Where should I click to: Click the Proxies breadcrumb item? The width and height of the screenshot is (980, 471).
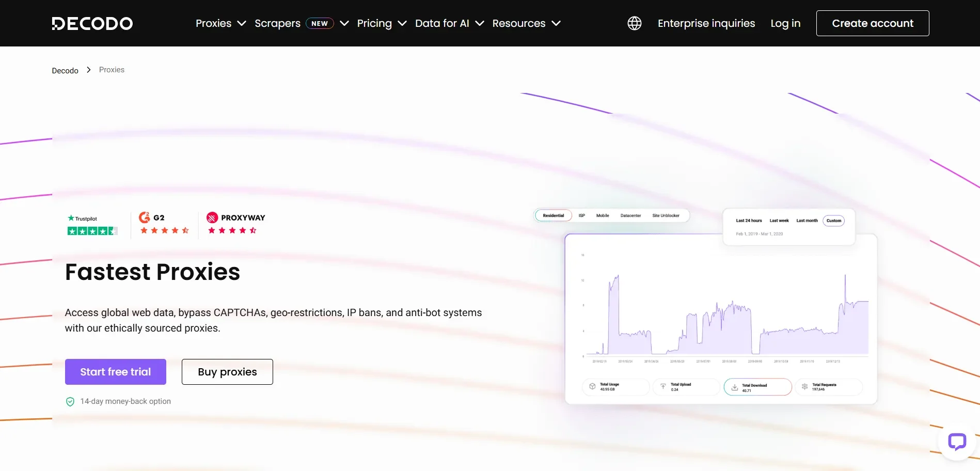[x=112, y=70]
